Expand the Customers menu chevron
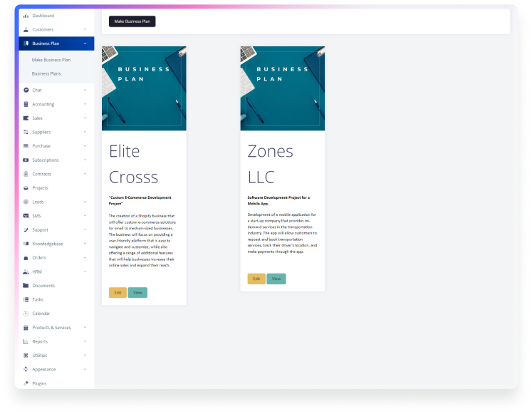The image size is (532, 414). coord(85,29)
